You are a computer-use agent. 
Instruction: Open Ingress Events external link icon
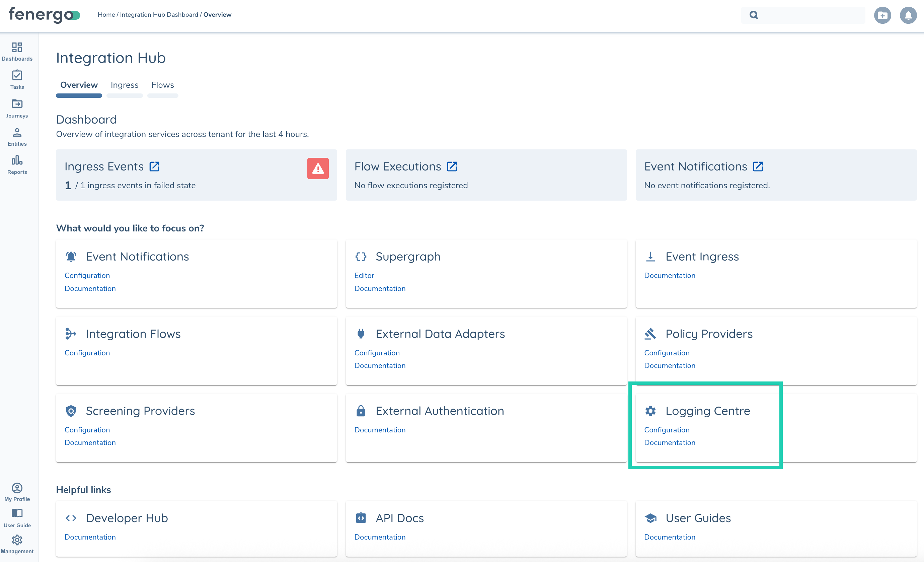click(x=154, y=166)
